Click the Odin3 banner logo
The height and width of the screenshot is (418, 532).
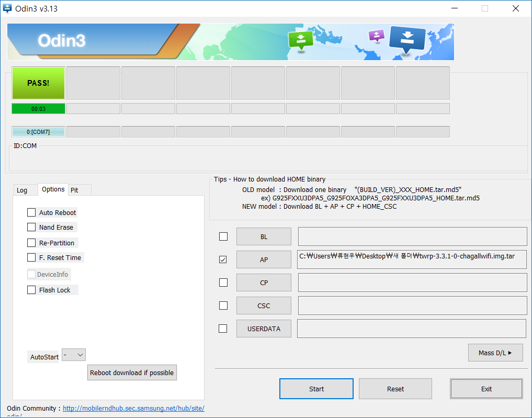[62, 41]
